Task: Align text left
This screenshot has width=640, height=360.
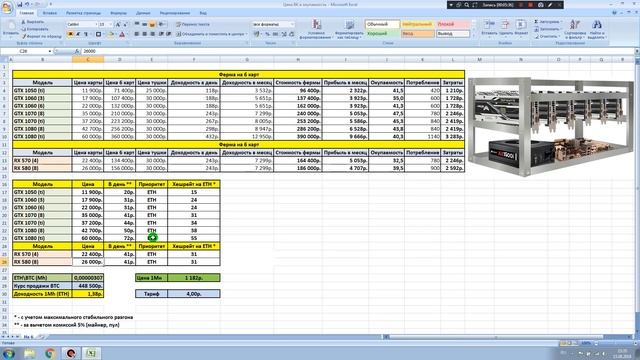Action: tap(137, 34)
